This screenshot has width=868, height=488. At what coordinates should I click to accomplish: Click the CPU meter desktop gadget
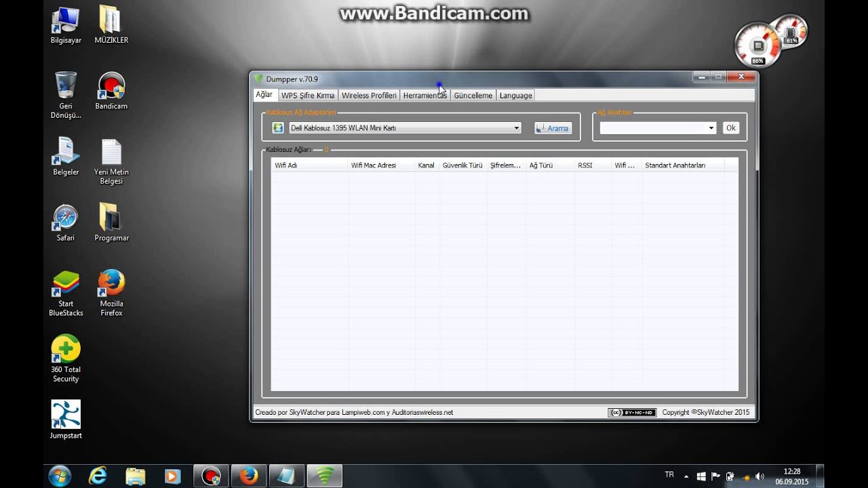pyautogui.click(x=757, y=45)
